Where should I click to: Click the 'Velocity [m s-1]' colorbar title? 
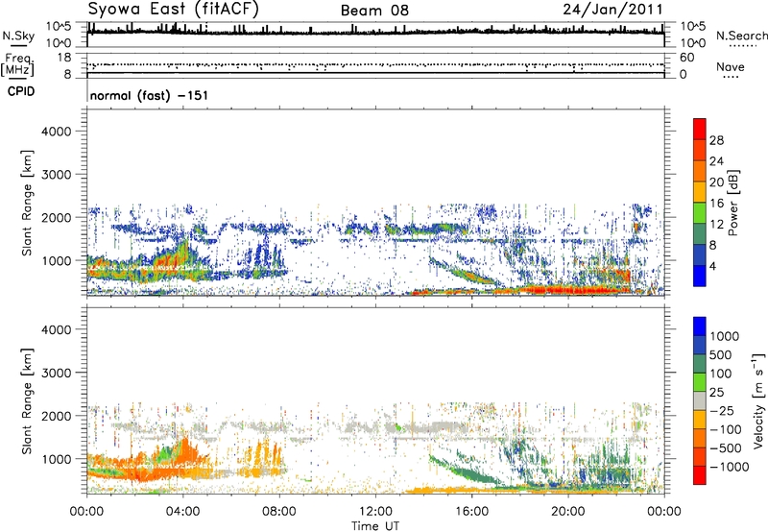[758, 400]
